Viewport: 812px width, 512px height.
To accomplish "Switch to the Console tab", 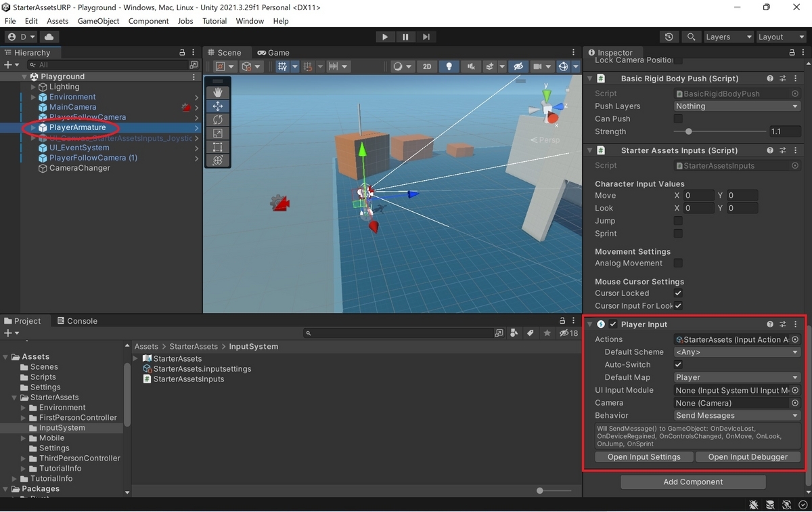I will 76,321.
